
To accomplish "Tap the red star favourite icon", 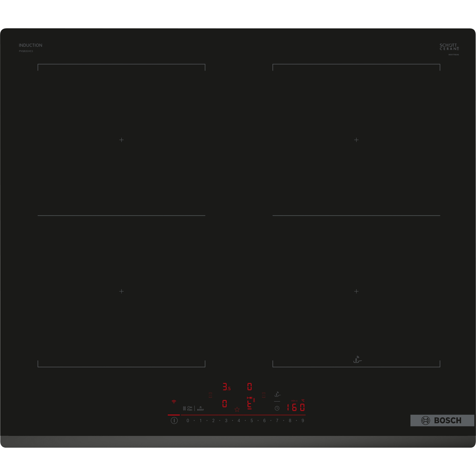I will coord(237,410).
